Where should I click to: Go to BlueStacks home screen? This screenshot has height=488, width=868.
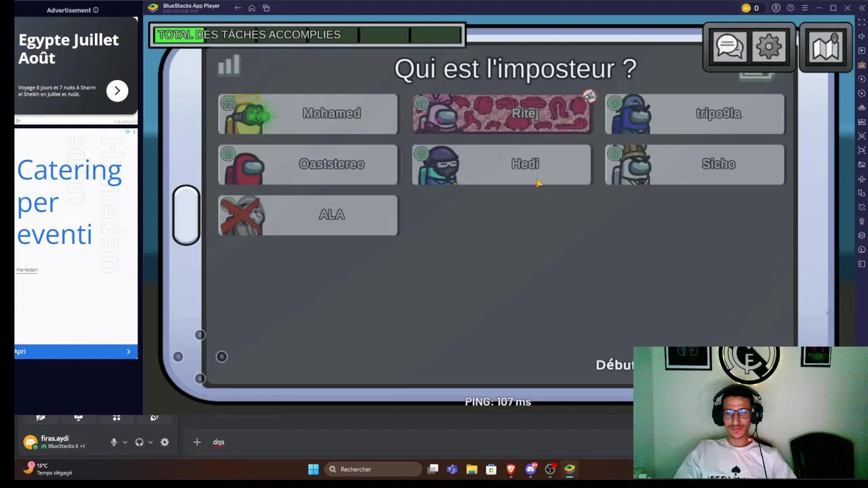coord(252,8)
